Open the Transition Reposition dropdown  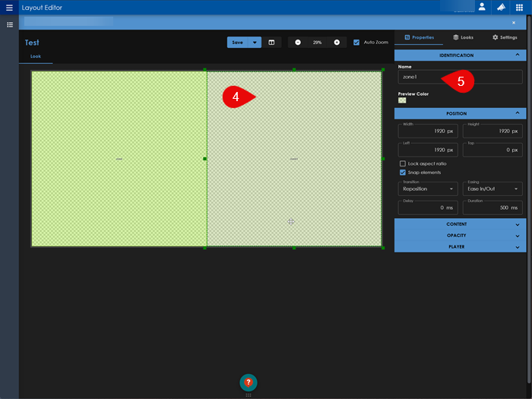point(428,188)
